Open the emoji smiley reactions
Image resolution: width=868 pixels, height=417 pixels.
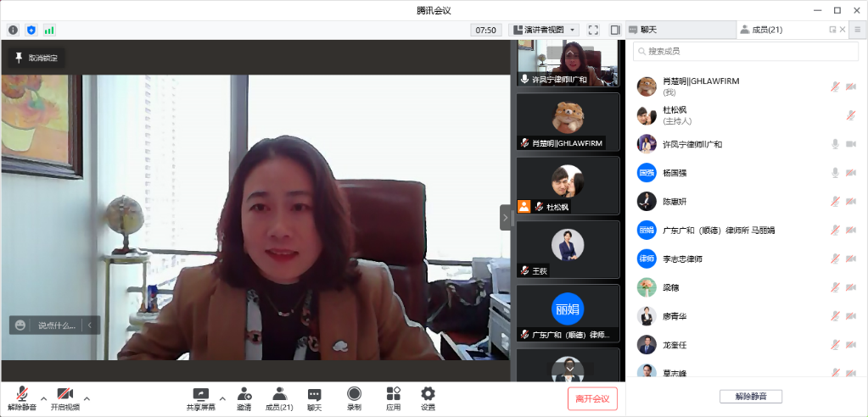(x=20, y=325)
